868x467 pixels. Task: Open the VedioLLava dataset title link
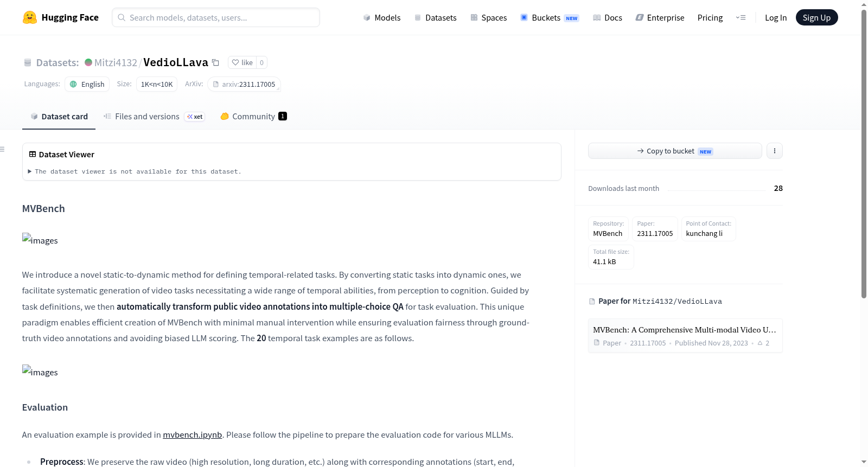coord(176,62)
